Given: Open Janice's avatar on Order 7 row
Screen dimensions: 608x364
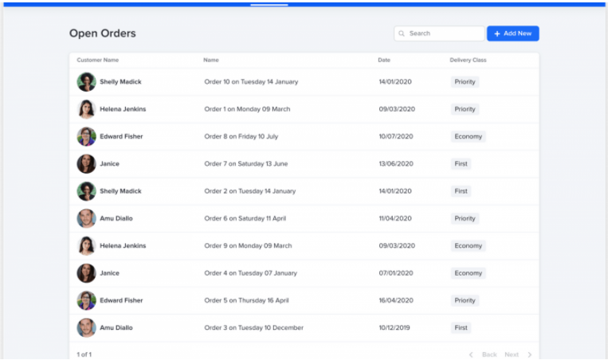Looking at the screenshot, I should (x=86, y=163).
